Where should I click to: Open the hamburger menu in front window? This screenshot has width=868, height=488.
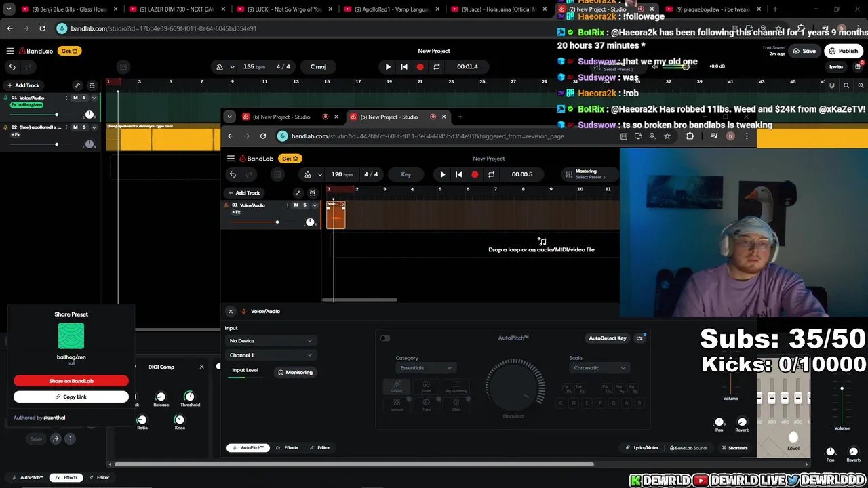(x=231, y=159)
